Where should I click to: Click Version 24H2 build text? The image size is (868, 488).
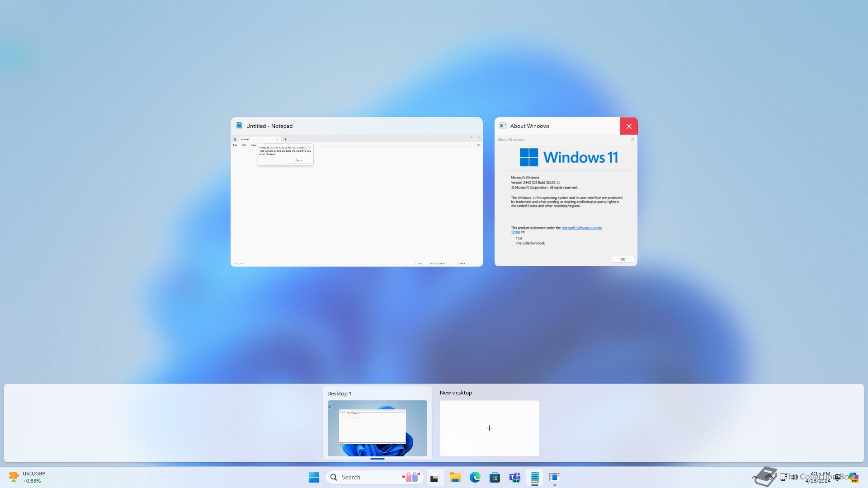click(535, 183)
